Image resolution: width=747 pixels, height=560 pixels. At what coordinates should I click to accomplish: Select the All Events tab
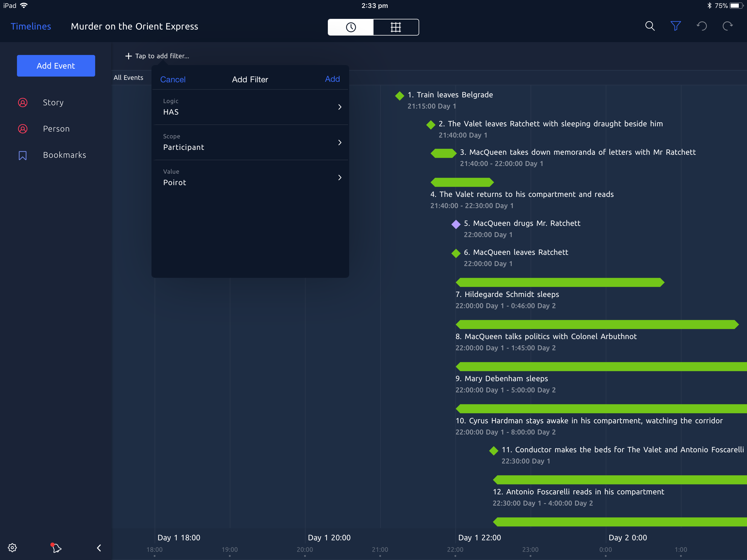tap(128, 78)
